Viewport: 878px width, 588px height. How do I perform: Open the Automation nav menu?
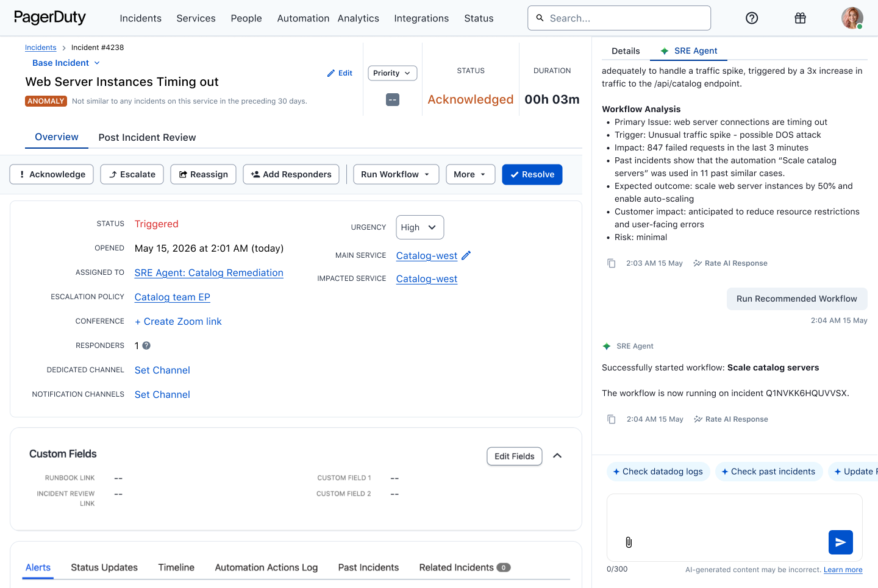pyautogui.click(x=303, y=18)
